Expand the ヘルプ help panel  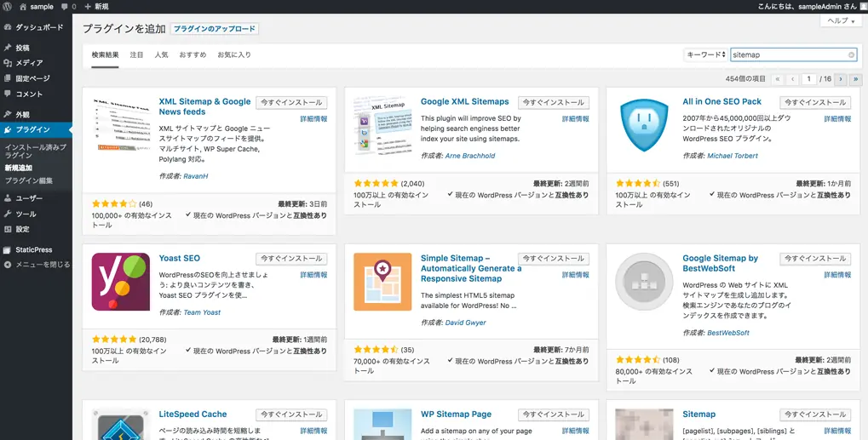click(841, 20)
